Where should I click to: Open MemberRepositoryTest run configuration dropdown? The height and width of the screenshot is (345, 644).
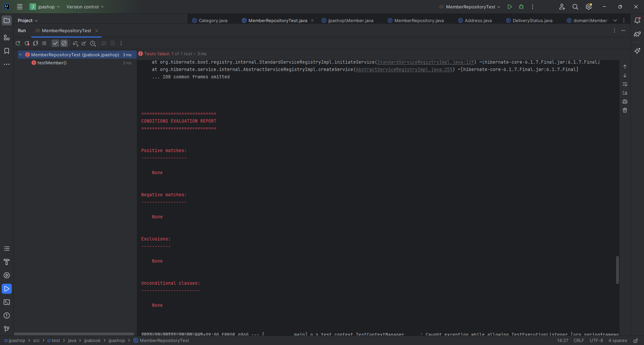470,7
